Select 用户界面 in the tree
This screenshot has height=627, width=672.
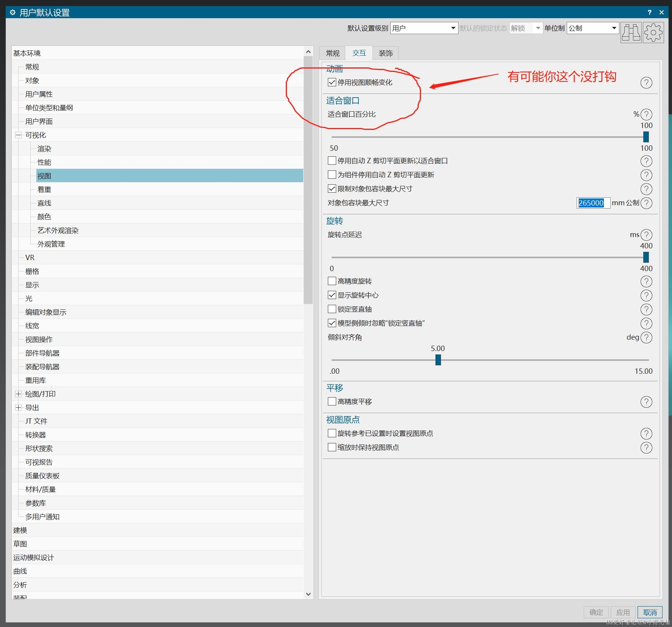[39, 121]
